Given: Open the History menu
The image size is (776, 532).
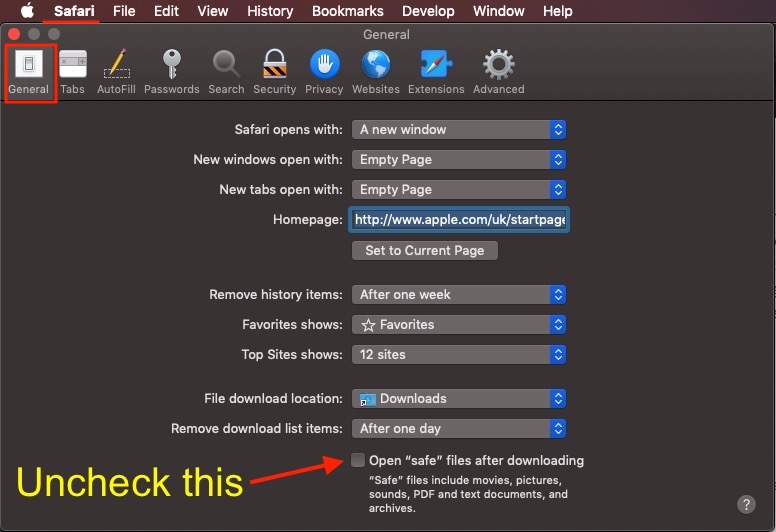Looking at the screenshot, I should pyautogui.click(x=270, y=11).
